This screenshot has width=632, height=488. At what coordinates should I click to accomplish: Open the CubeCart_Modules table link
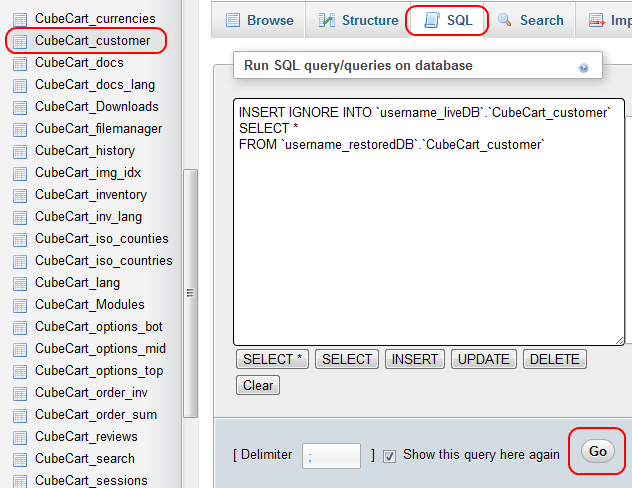coord(89,305)
